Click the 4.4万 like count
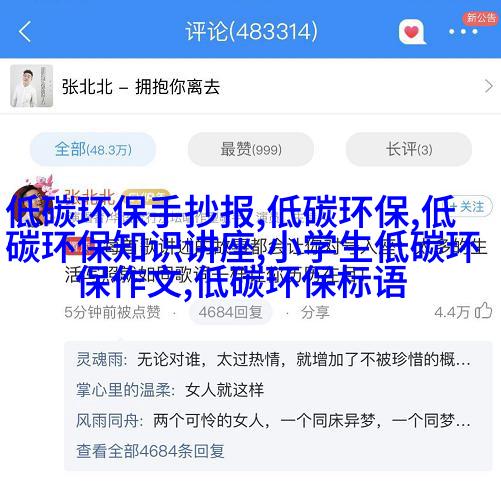The height and width of the screenshot is (485, 501). [452, 312]
